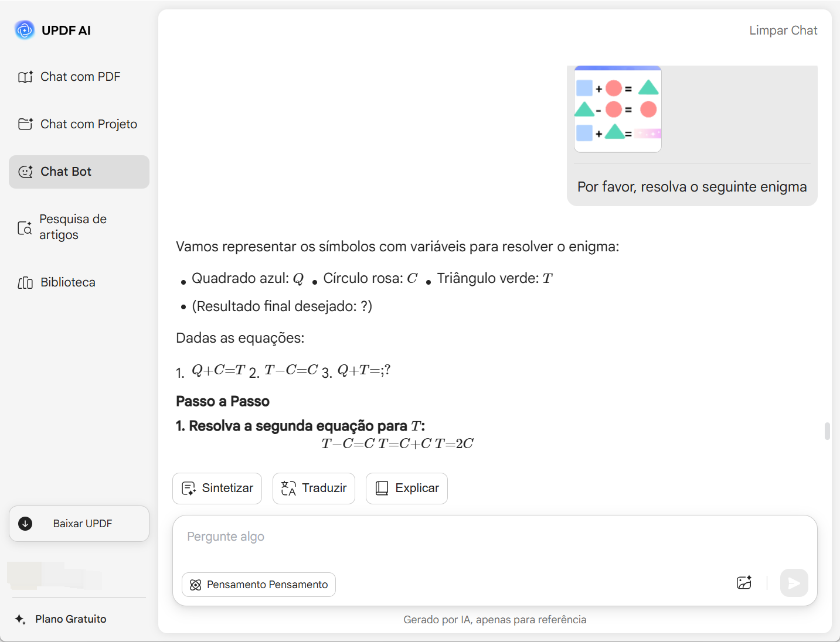The image size is (840, 642).
Task: Click the image upload icon
Action: [744, 583]
